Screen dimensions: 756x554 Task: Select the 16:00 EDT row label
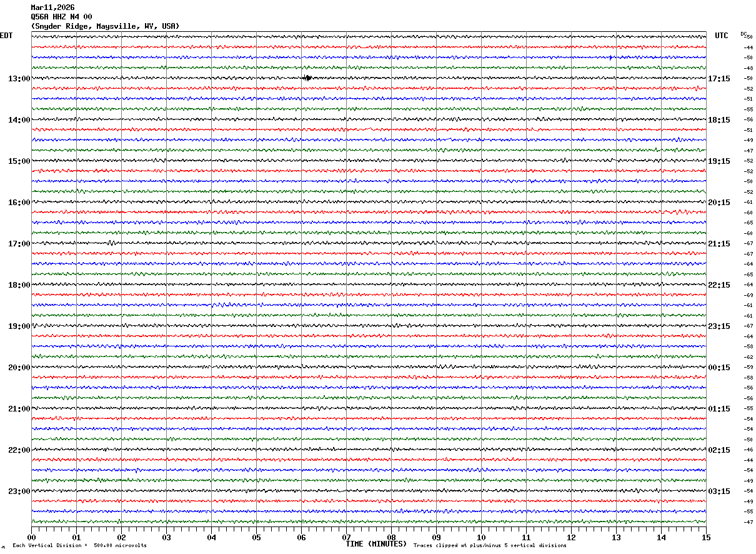19,203
